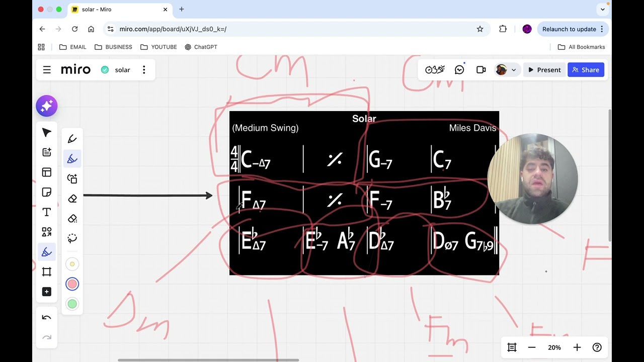Select the smart drawing tool

click(x=72, y=178)
